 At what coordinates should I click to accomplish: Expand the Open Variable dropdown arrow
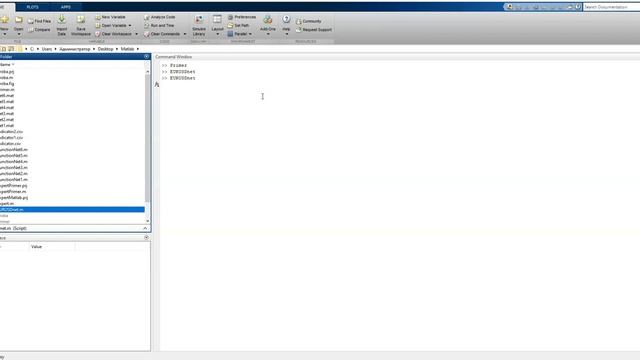tap(130, 26)
